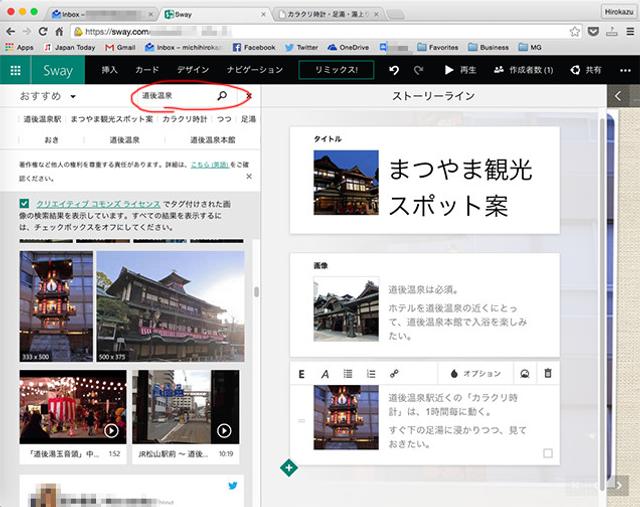Click the undo arrow icon
This screenshot has width=640, height=507.
pos(394,70)
